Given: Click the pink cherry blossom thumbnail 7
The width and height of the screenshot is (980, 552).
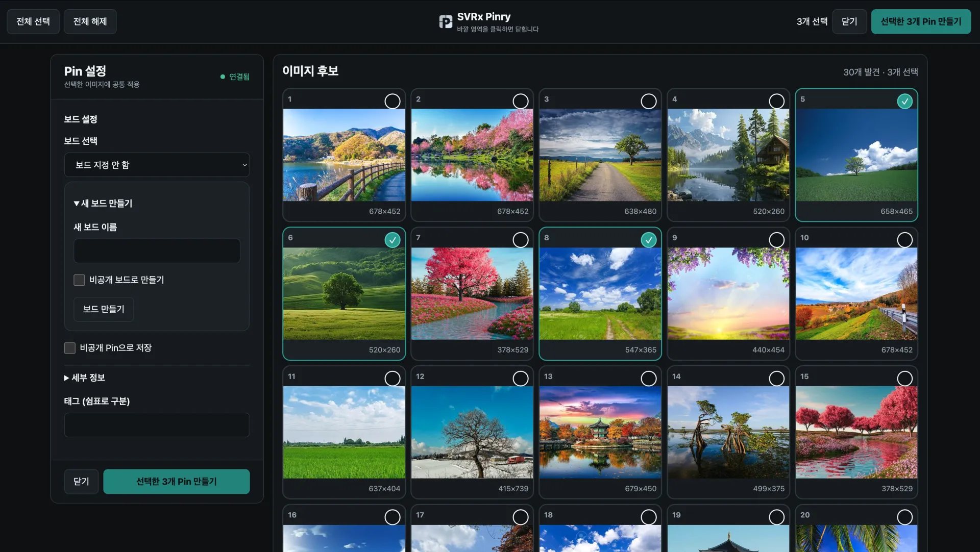Looking at the screenshot, I should click(472, 294).
